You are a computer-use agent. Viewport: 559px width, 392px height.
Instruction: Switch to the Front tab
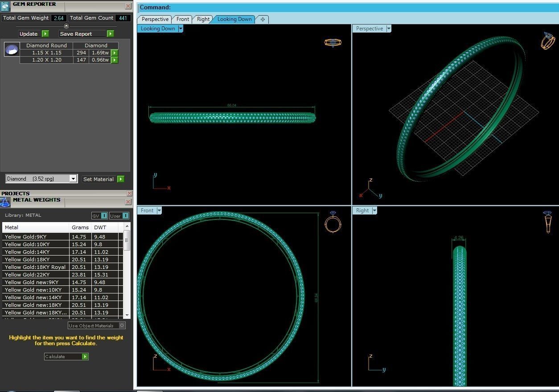coord(183,19)
